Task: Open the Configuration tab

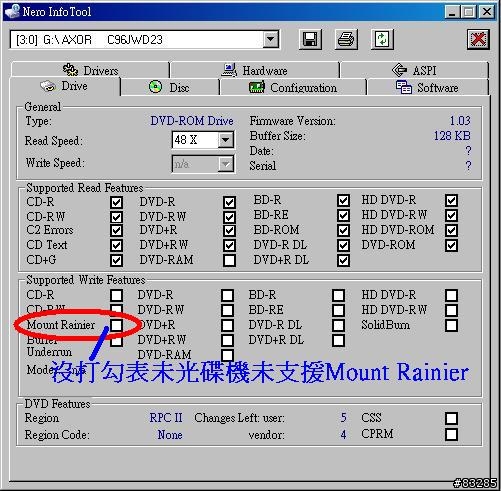Action: tap(293, 88)
